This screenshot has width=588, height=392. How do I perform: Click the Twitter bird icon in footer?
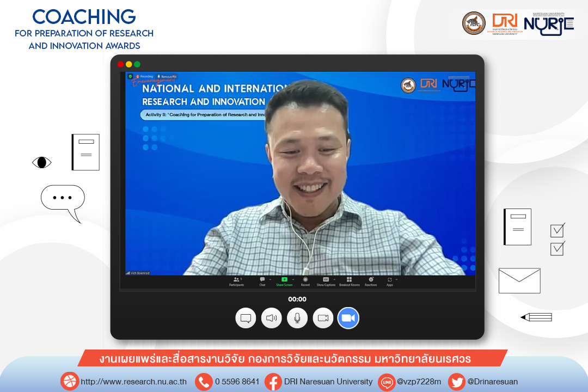tap(457, 382)
